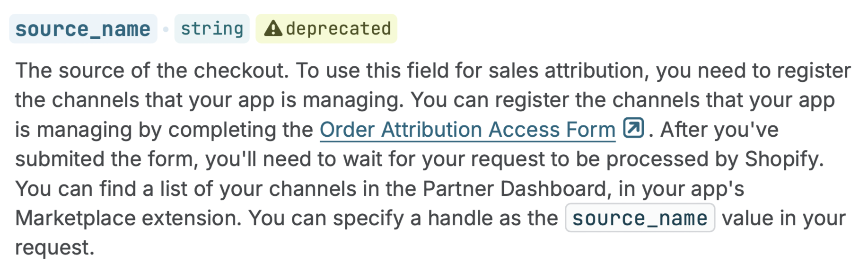Click the external link arrow icon

point(633,128)
